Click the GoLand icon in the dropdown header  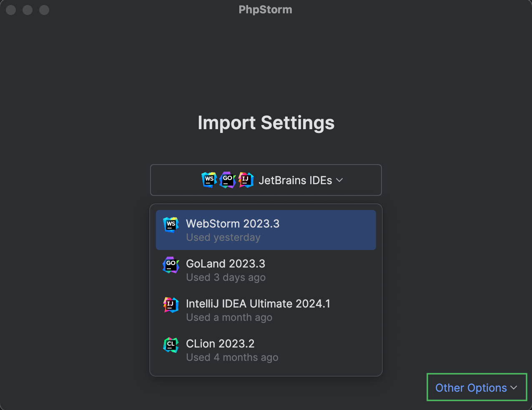tap(227, 180)
